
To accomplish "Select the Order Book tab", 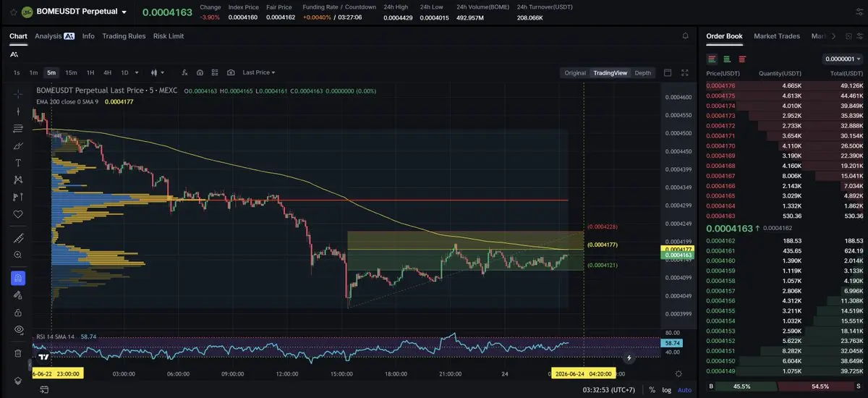I will pyautogui.click(x=724, y=35).
